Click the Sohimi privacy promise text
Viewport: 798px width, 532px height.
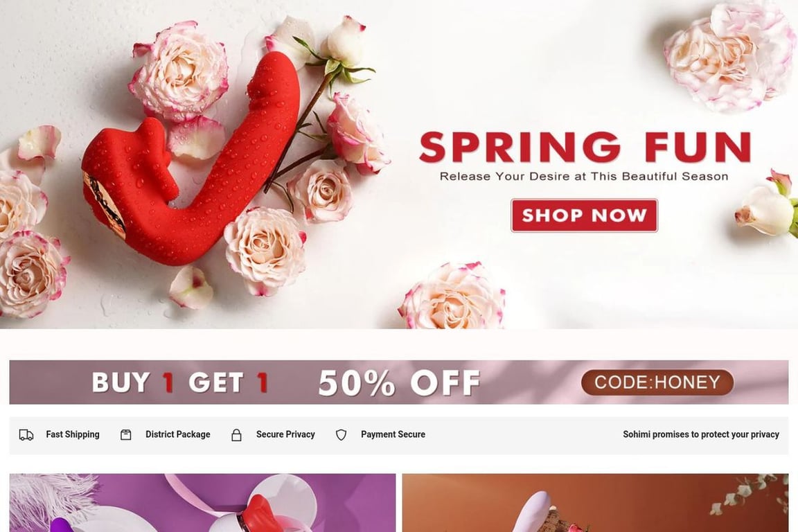[x=701, y=434]
